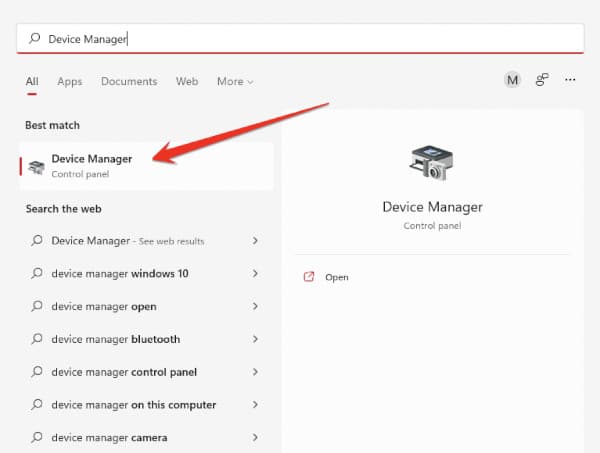Expand chevron for device manager on this computer

click(x=255, y=405)
